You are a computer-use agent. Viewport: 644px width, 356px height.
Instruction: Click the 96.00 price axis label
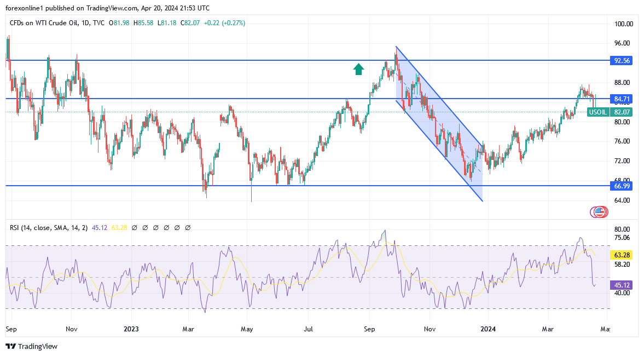tap(622, 43)
